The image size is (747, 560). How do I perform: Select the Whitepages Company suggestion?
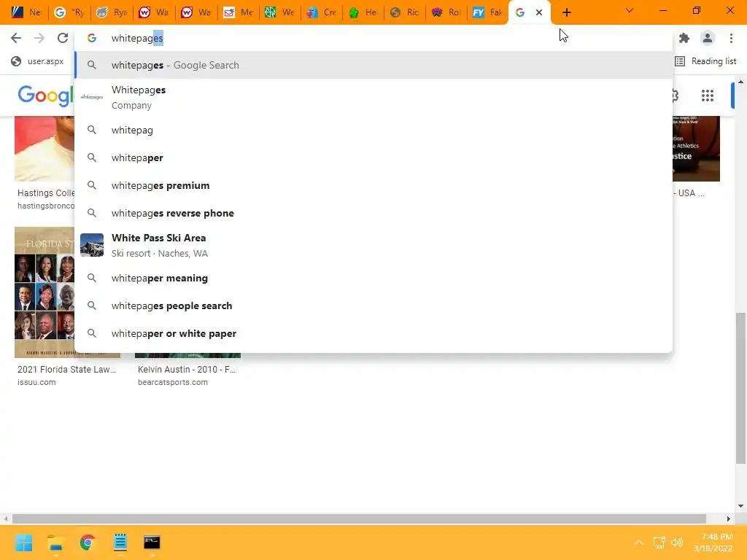point(373,97)
